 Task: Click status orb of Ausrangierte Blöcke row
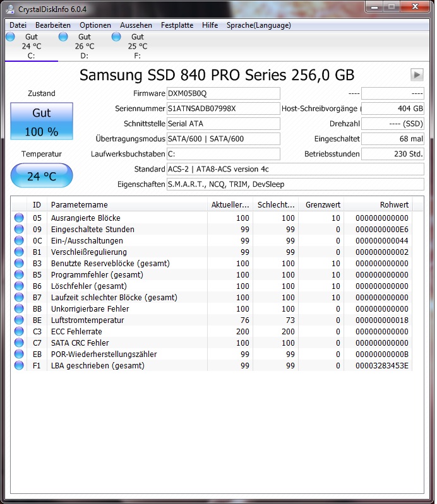(19, 218)
